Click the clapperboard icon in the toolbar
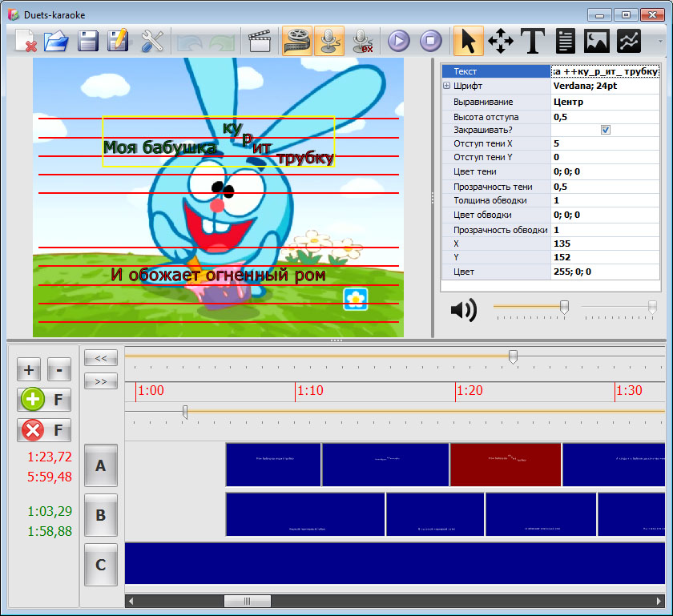 pyautogui.click(x=259, y=40)
